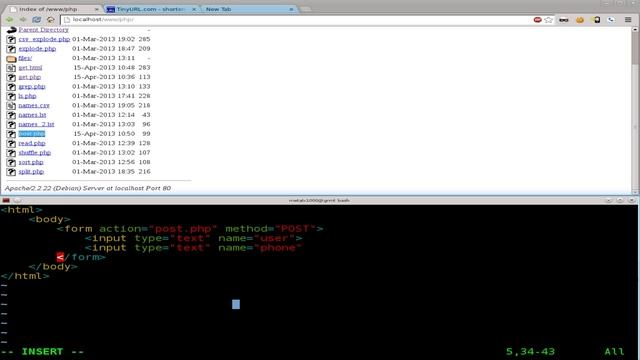Open the get.php link
640x360 pixels.
point(29,77)
